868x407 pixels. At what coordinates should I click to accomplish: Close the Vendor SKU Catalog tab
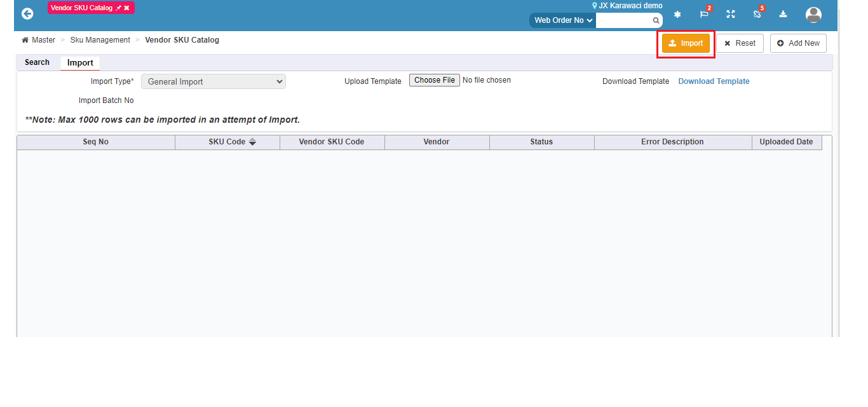point(126,8)
